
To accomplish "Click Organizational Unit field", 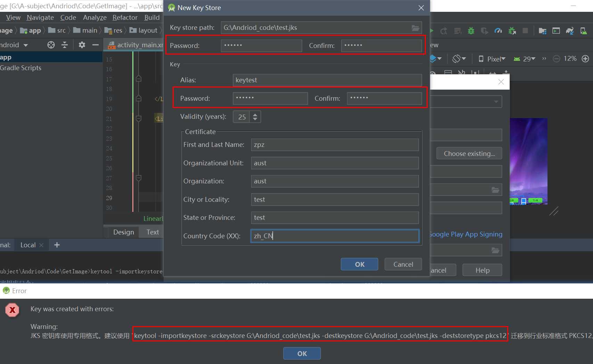I will coord(335,163).
